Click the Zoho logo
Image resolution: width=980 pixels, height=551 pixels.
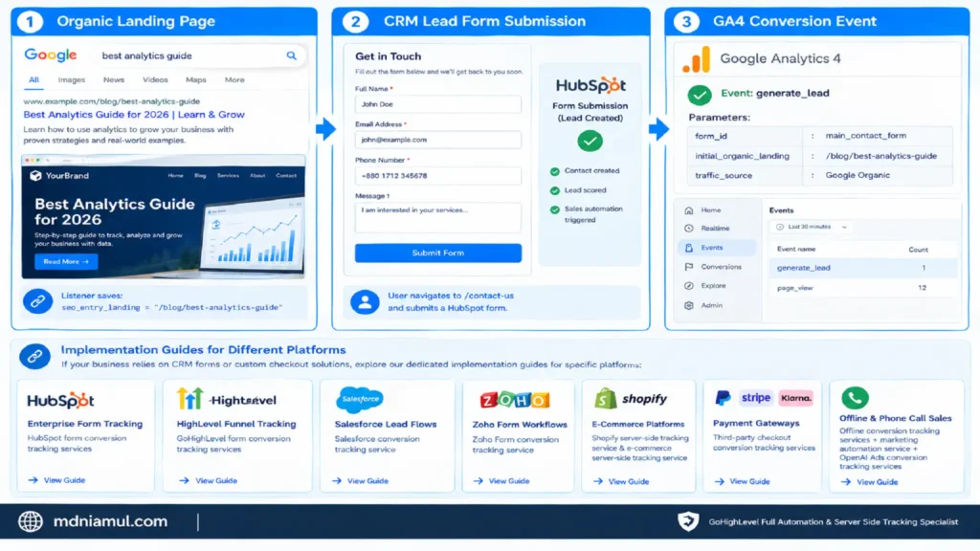coord(514,400)
